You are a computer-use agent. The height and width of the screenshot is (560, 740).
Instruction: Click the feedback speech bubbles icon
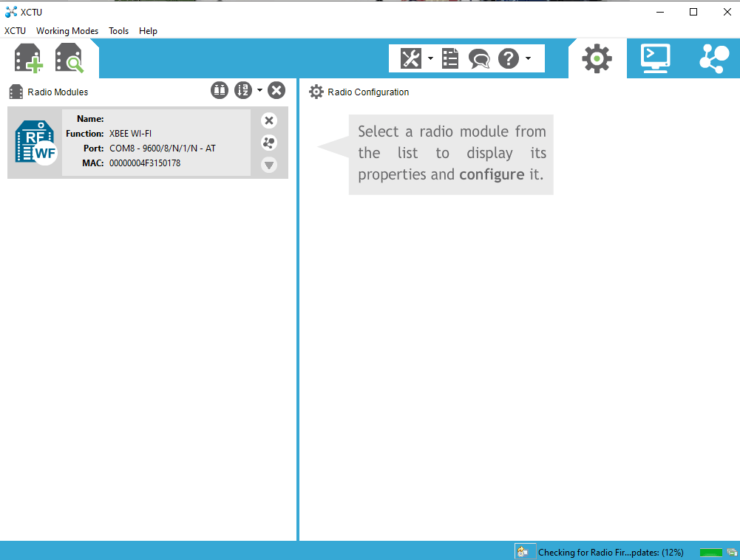(479, 59)
